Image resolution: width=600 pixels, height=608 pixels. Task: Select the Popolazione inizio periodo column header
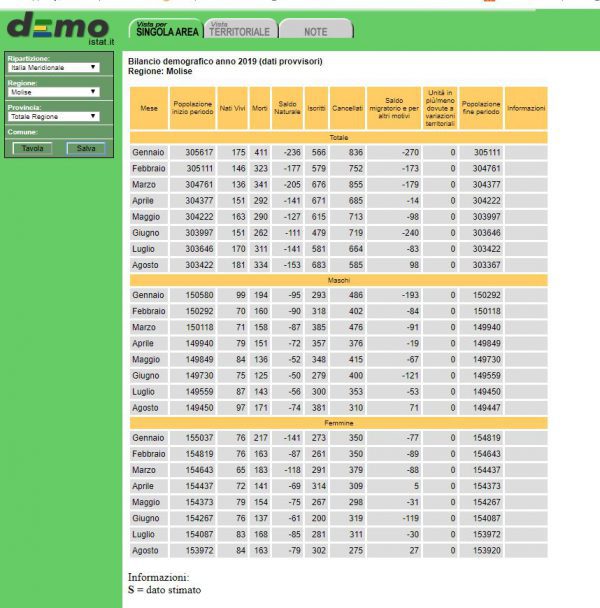click(x=192, y=108)
